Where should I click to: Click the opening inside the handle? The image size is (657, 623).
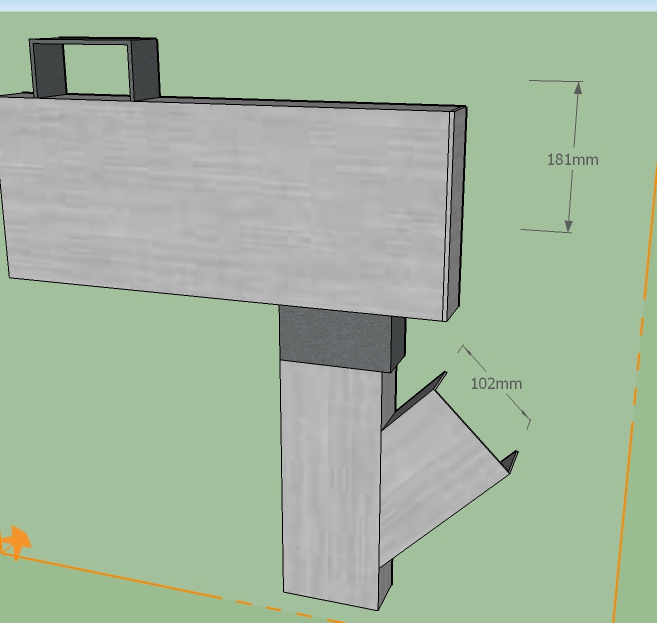click(x=97, y=71)
